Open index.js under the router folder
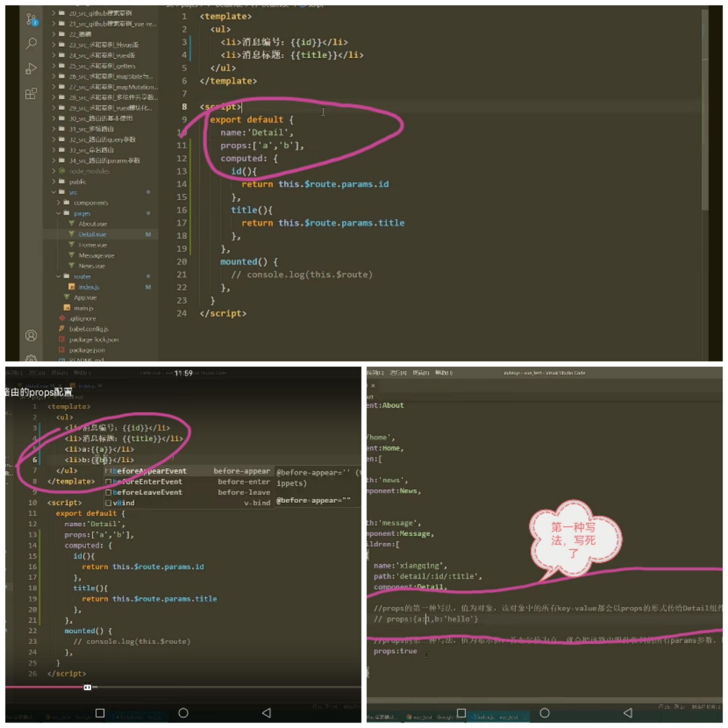 point(89,287)
